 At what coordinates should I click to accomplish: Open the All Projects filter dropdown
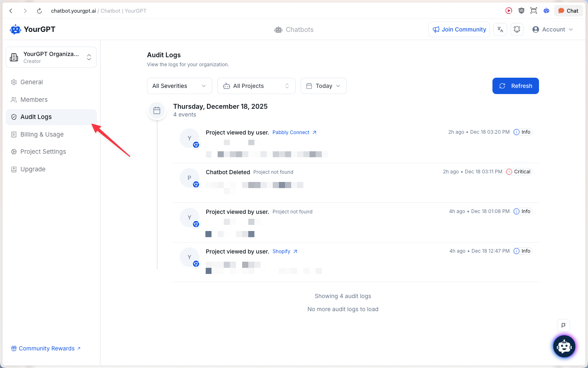pos(256,86)
